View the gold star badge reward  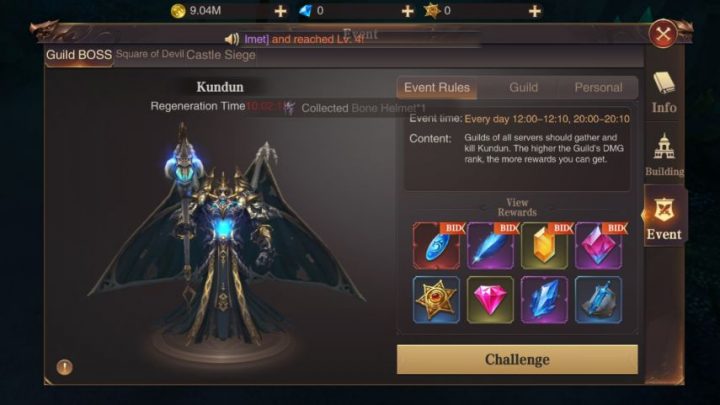pyautogui.click(x=436, y=300)
